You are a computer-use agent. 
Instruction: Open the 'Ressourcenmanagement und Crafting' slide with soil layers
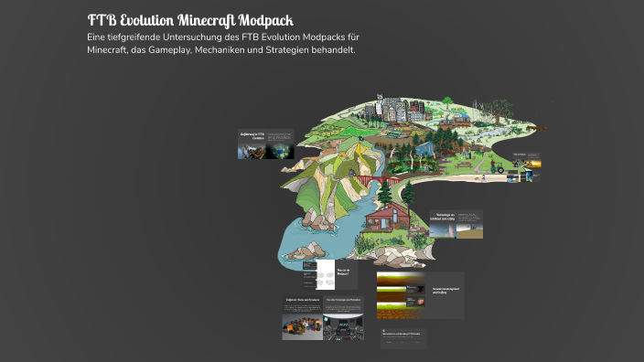[x=420, y=295]
